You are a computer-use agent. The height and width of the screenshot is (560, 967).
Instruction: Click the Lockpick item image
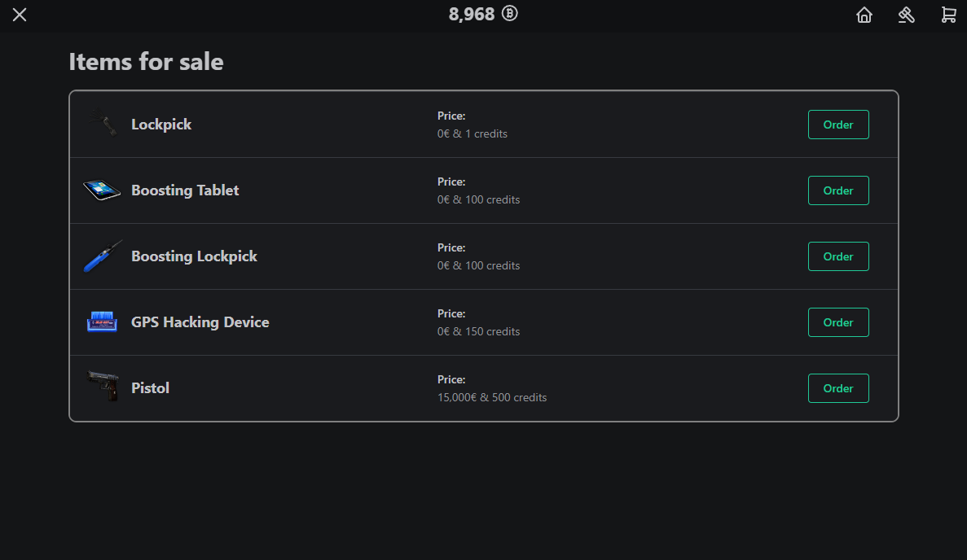pos(103,124)
